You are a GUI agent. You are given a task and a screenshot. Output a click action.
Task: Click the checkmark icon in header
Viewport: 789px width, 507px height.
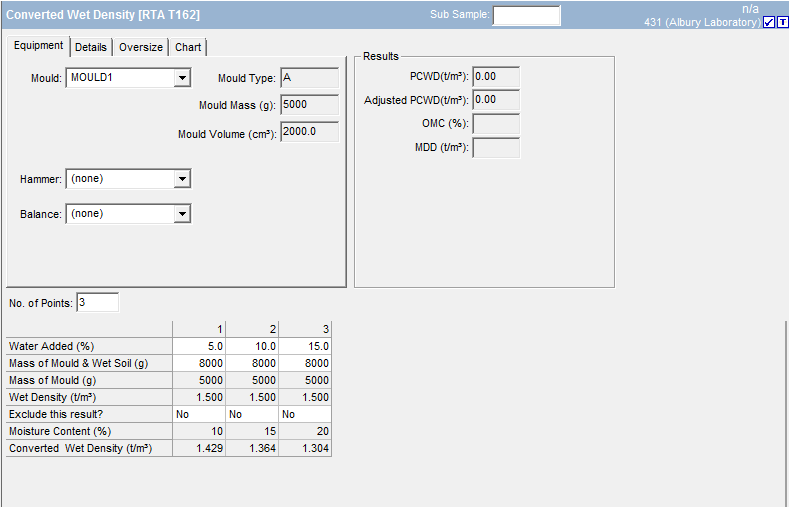(768, 23)
